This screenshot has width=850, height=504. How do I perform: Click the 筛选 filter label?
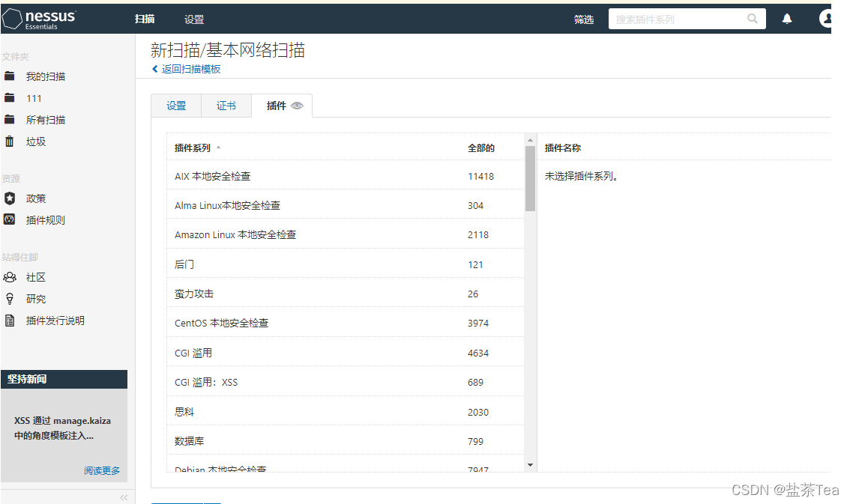point(584,19)
